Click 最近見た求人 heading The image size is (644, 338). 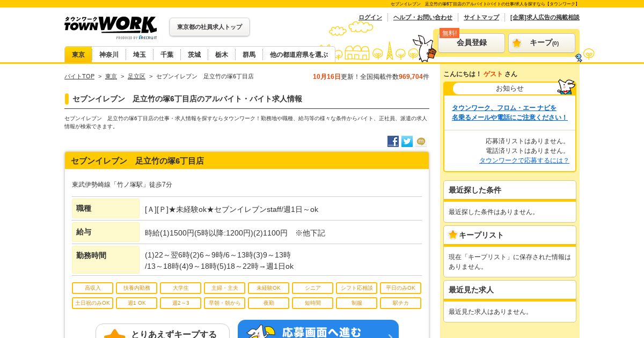pyautogui.click(x=471, y=290)
